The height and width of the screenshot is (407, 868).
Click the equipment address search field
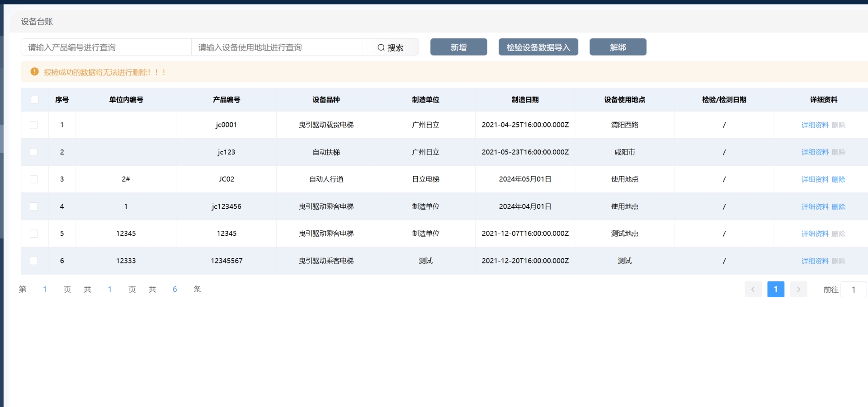[x=276, y=47]
